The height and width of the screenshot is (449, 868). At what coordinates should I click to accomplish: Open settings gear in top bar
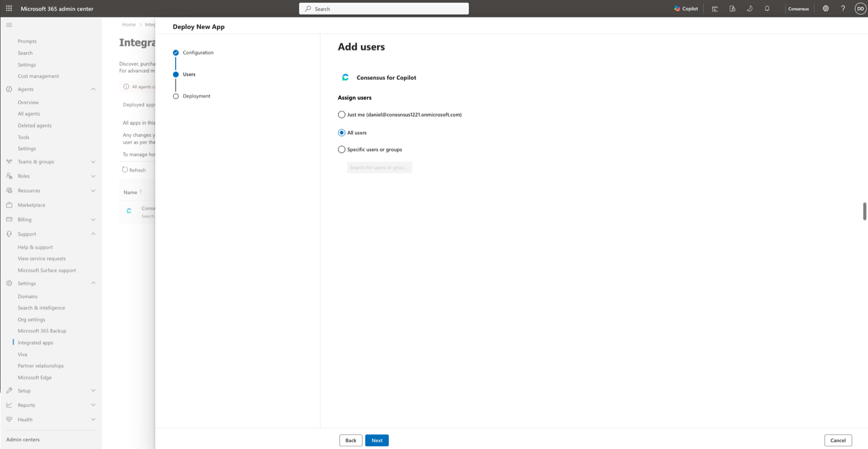click(x=826, y=9)
